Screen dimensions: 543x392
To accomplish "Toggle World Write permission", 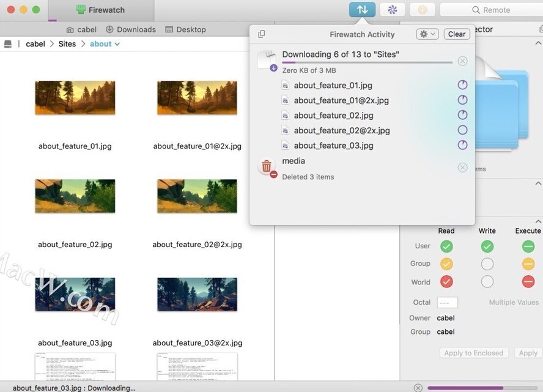I will point(487,281).
